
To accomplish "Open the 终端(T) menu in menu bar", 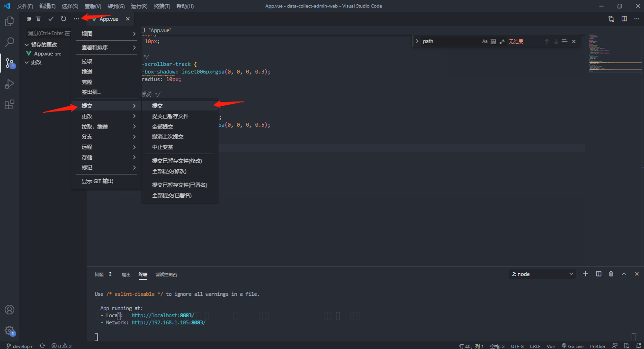I will 162,6.
